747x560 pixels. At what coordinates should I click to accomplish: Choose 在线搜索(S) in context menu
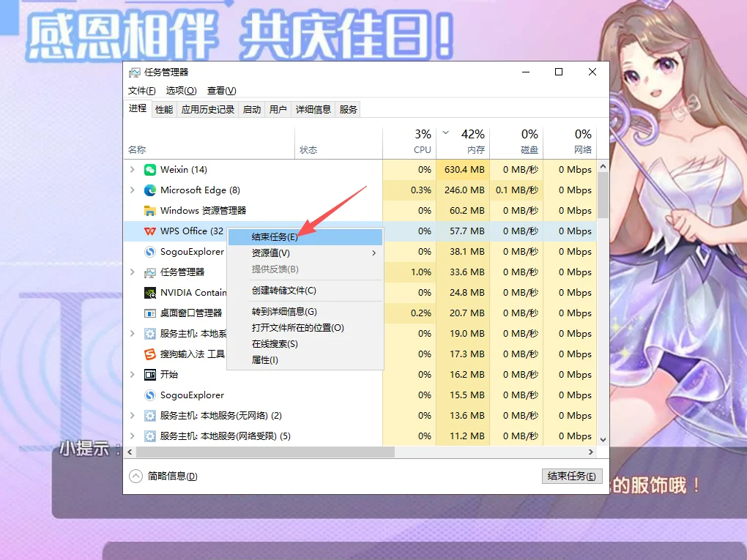305,344
